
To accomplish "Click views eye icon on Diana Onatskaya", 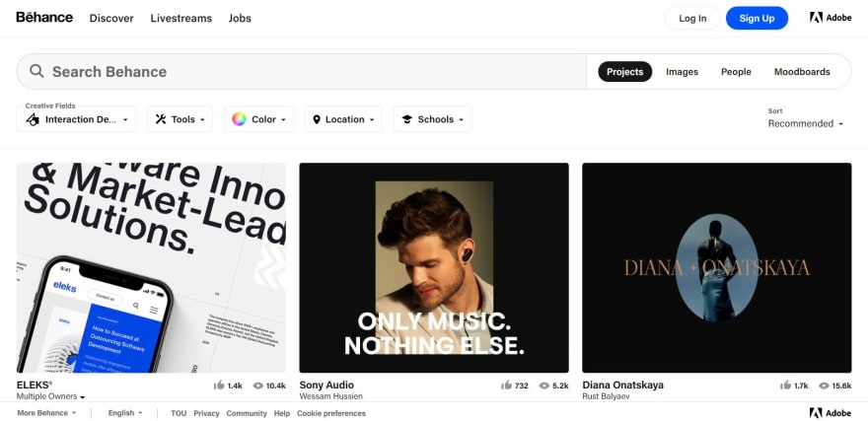I will [824, 386].
